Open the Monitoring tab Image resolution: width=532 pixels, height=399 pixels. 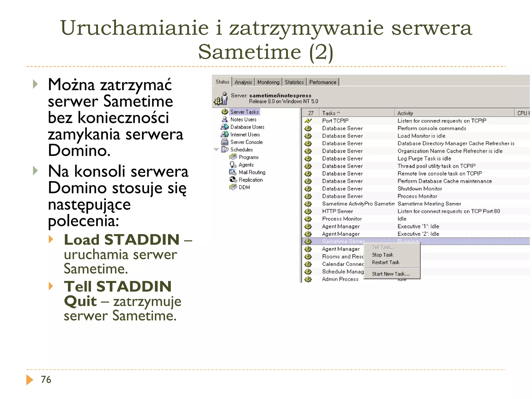pos(268,82)
